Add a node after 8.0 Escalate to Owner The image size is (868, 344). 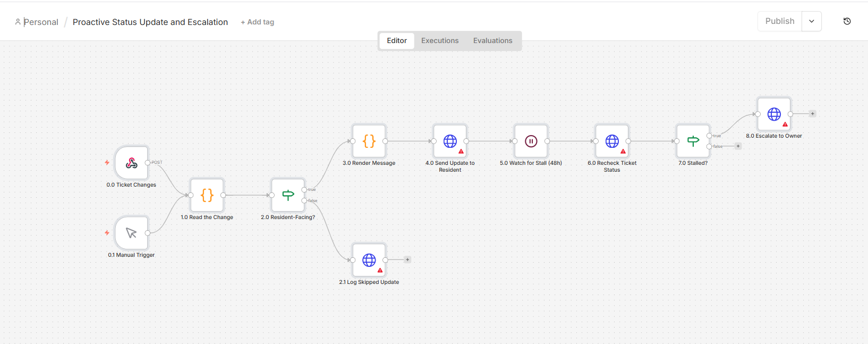(813, 114)
